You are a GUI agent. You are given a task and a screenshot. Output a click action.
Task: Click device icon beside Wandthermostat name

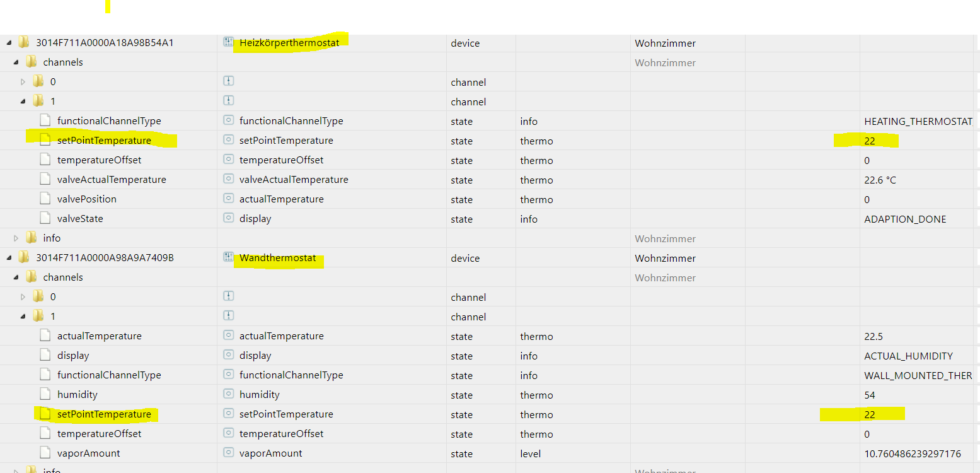point(229,257)
